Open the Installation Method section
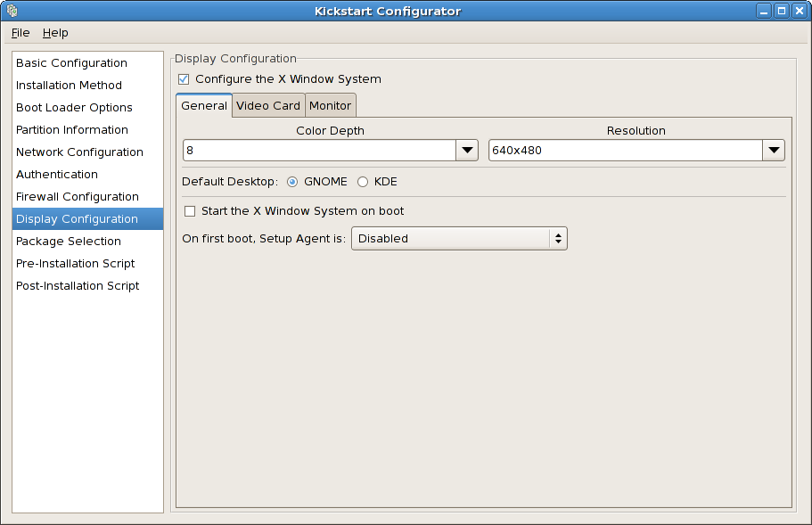The height and width of the screenshot is (525, 812). pos(69,85)
